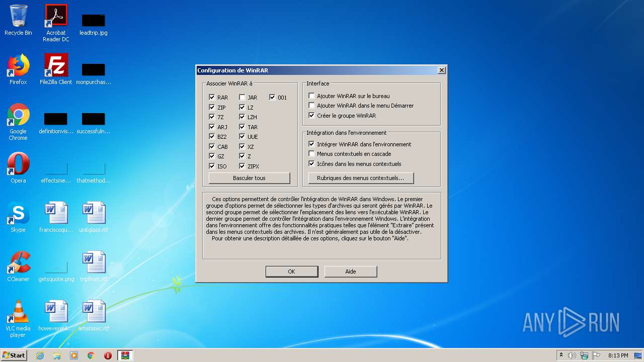This screenshot has height=362, width=644.
Task: Open the Action Center flag icon
Action: pyautogui.click(x=596, y=355)
